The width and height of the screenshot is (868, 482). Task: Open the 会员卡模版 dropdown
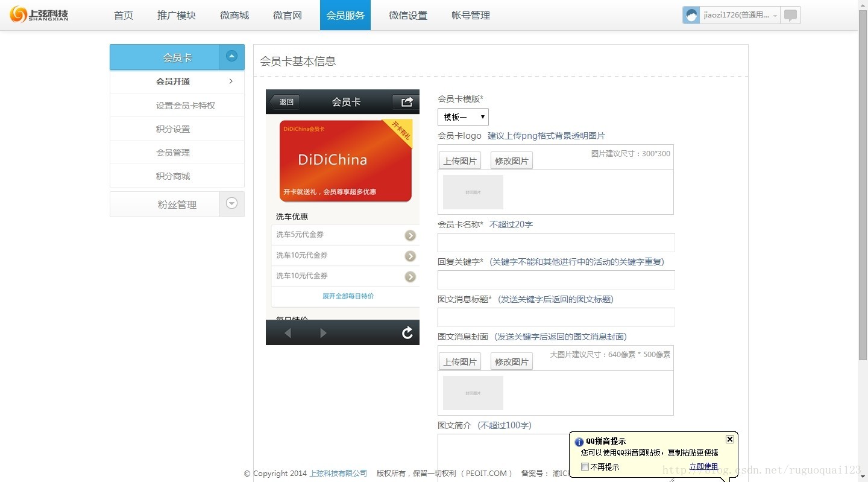click(463, 117)
